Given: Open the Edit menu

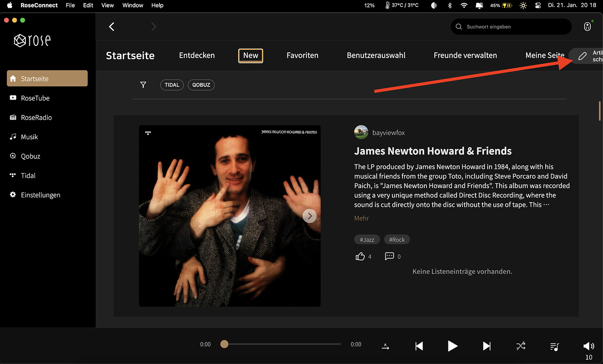Looking at the screenshot, I should (x=88, y=5).
